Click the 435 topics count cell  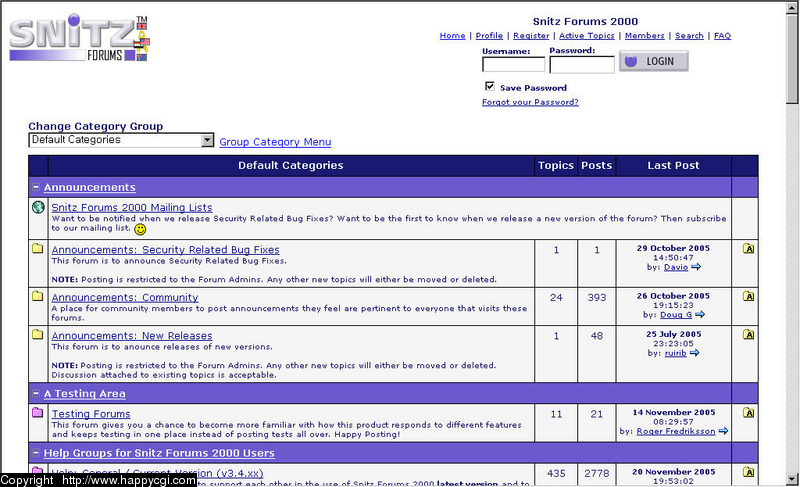click(x=556, y=473)
